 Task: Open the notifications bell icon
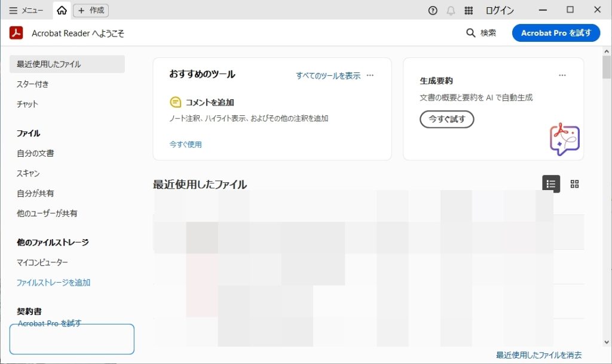(x=451, y=10)
